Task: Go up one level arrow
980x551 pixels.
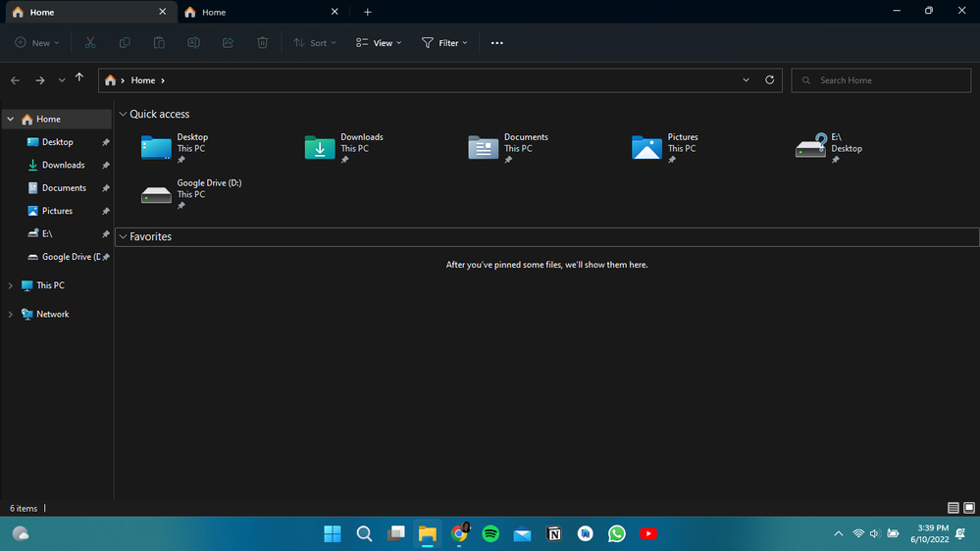Action: (x=79, y=78)
